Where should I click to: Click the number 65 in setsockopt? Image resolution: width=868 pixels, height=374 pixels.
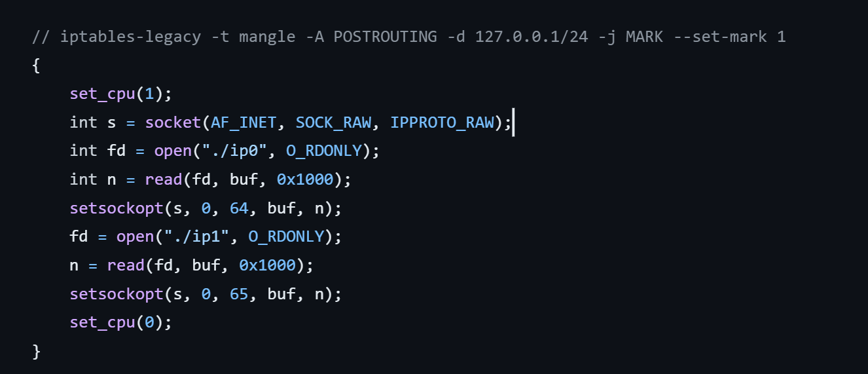click(239, 294)
